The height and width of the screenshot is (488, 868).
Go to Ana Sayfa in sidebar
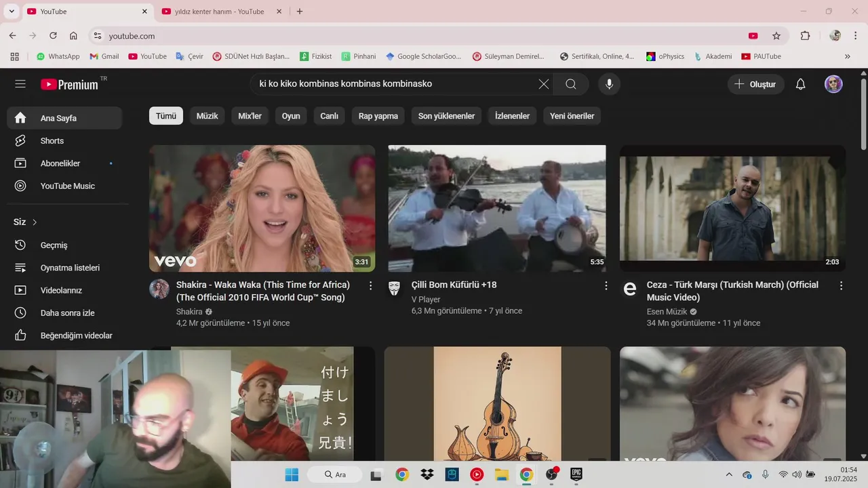(x=64, y=118)
